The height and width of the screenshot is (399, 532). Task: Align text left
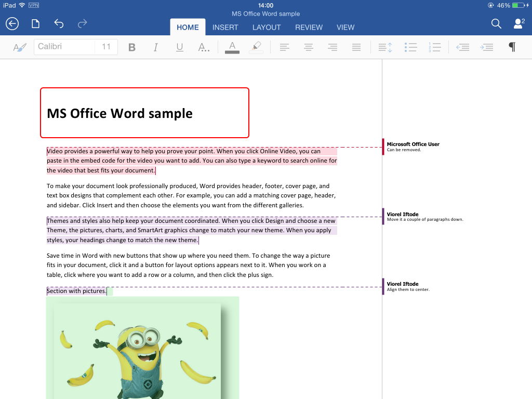284,47
